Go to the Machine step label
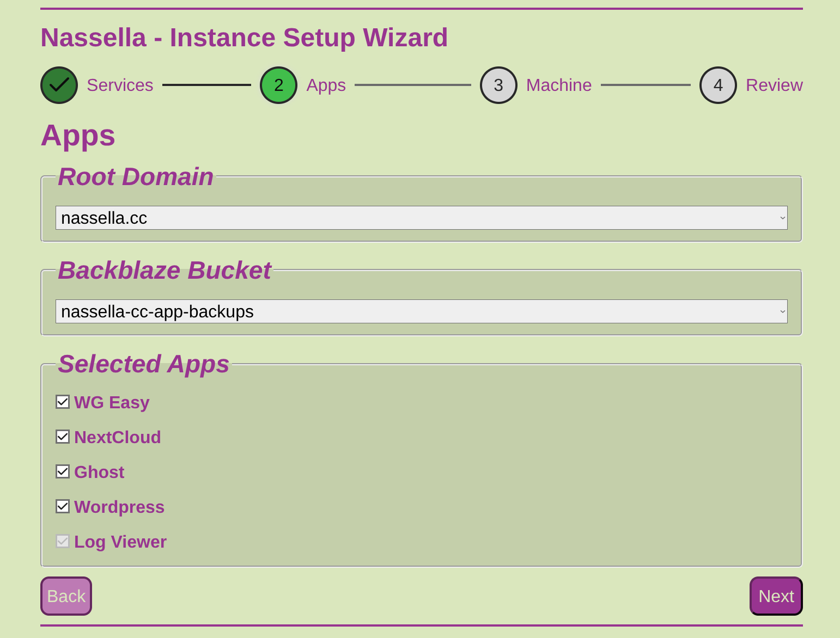 (559, 85)
